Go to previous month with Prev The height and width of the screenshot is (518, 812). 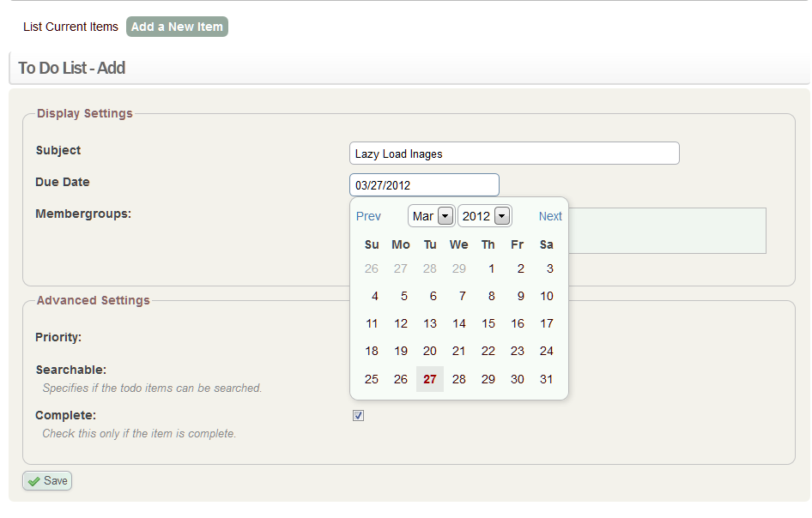(x=368, y=216)
